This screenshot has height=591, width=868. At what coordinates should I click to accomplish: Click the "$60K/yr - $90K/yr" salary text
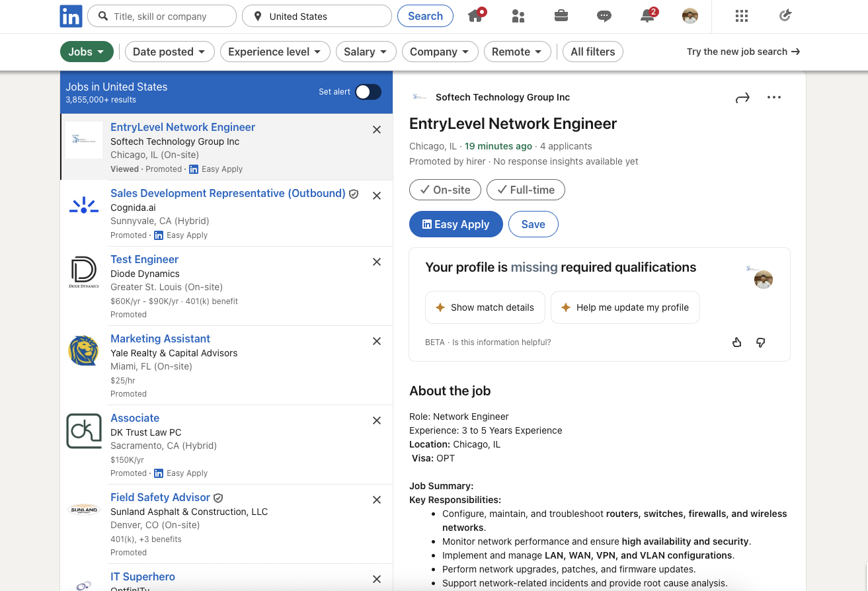pos(145,301)
